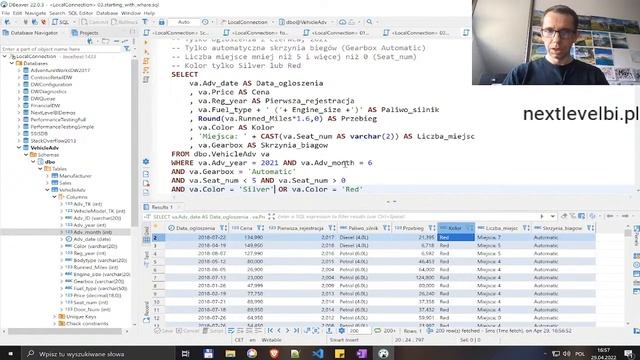
Task: Switch to the Database Navigator tab
Action: (x=31, y=33)
